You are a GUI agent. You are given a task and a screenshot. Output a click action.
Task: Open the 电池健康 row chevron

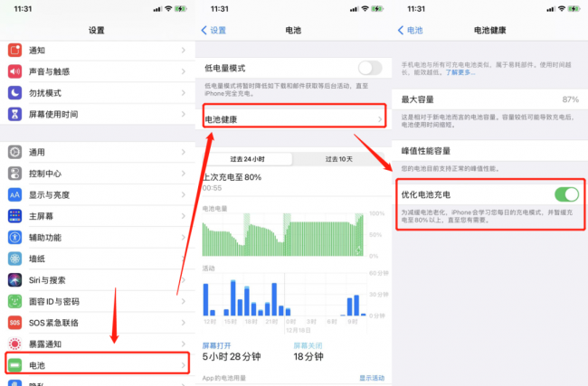[380, 119]
